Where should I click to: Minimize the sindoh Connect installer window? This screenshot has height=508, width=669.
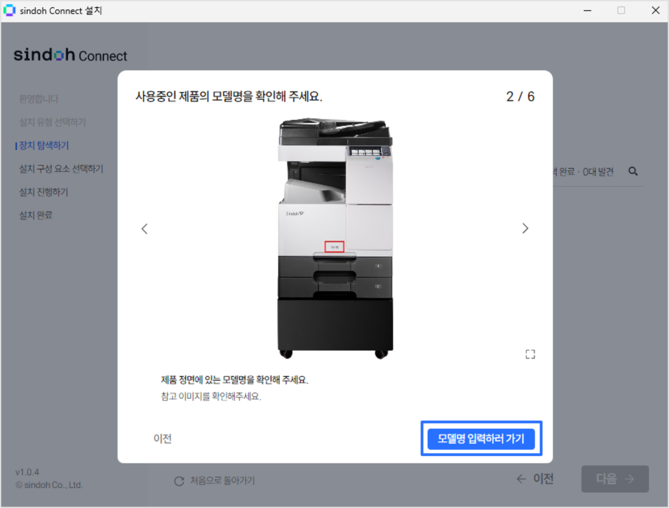point(588,10)
